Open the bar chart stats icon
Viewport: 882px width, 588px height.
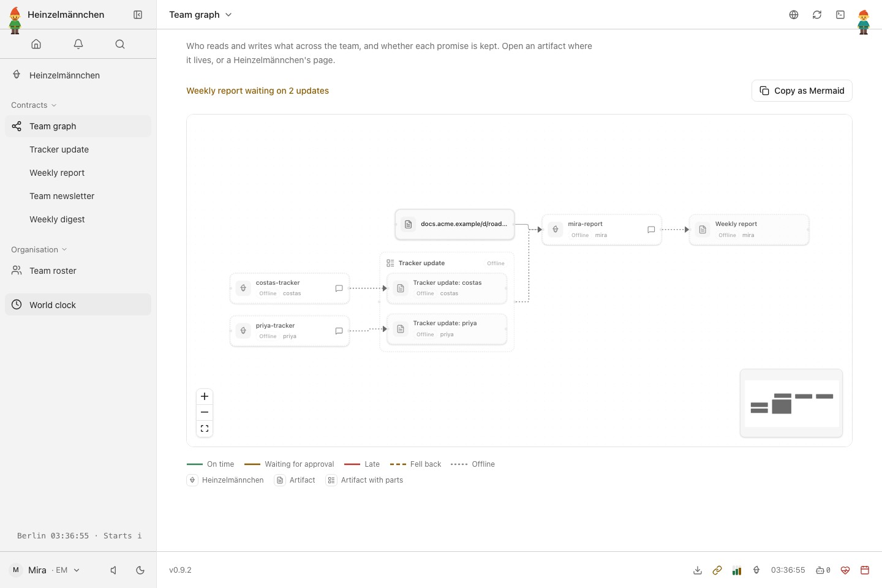(x=737, y=570)
